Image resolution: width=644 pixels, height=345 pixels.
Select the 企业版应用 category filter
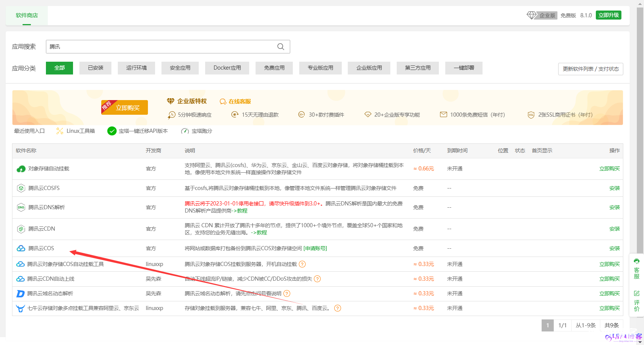click(369, 68)
